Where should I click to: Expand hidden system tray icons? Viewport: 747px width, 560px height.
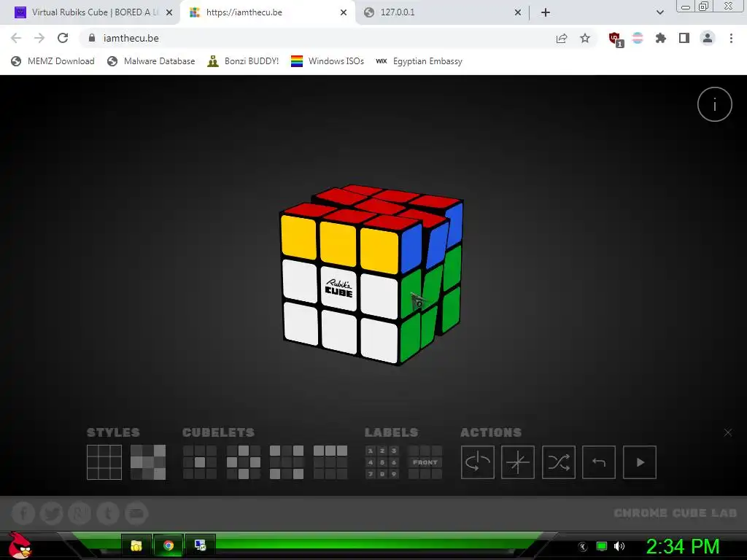(583, 546)
